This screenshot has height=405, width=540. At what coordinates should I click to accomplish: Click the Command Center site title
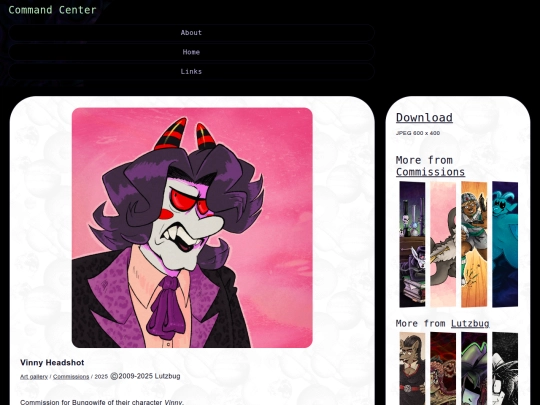tap(52, 10)
